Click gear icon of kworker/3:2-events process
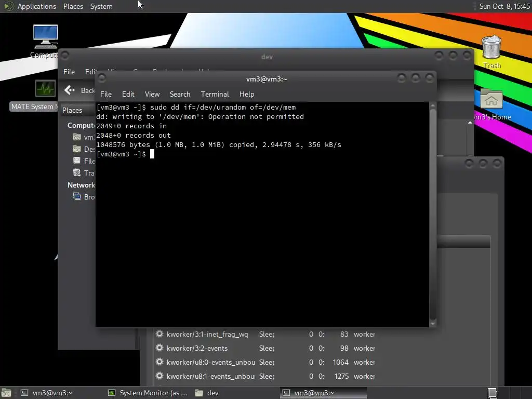 159,348
